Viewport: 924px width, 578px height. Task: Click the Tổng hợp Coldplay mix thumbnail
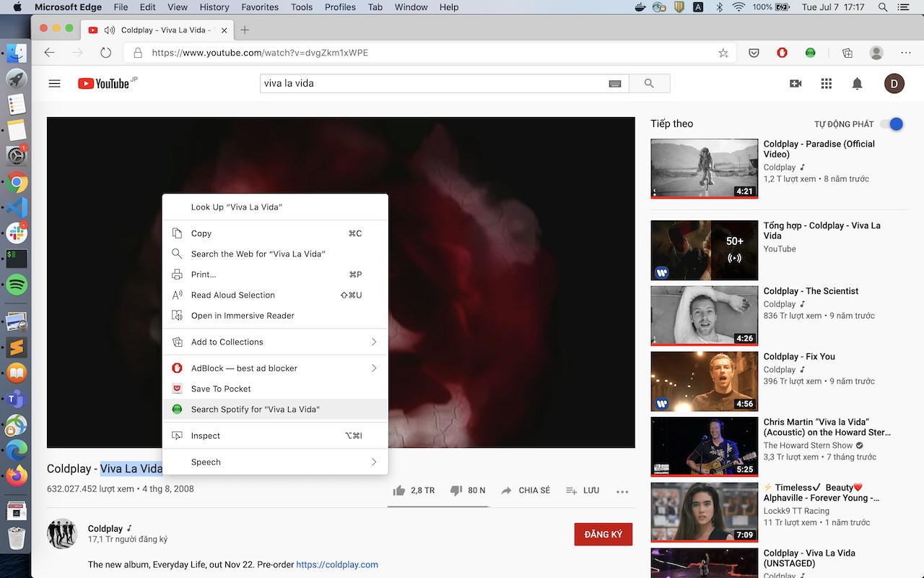coord(705,250)
